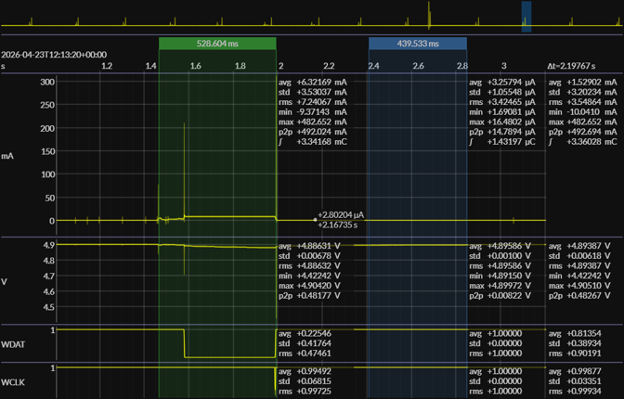Click the p2p +492.024 mA statistic
The image size is (624, 400).
(312, 132)
